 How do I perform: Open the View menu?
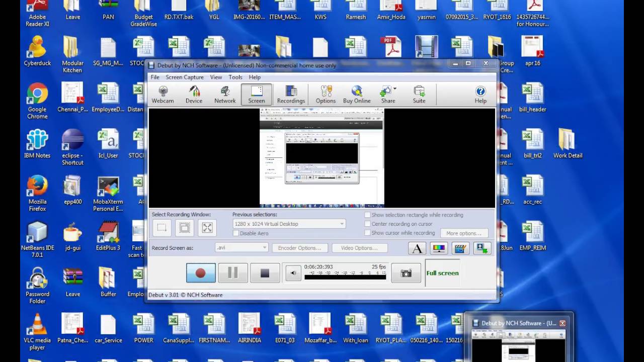216,77
